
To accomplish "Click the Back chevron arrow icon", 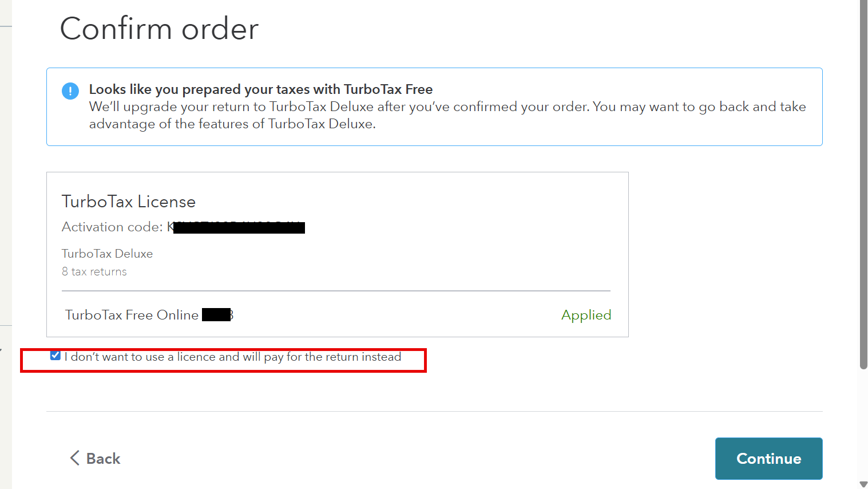I will coord(74,458).
